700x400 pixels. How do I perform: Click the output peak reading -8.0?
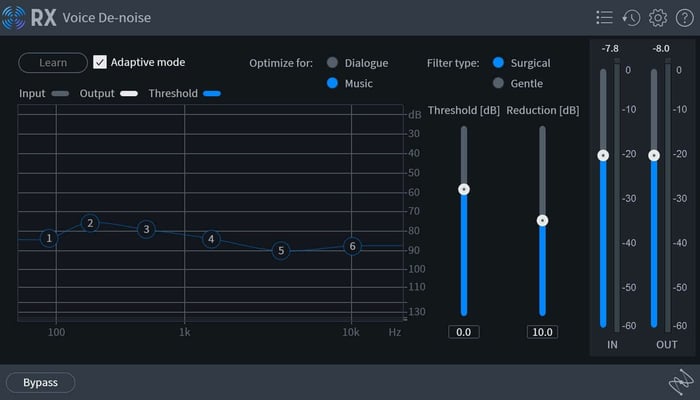tap(661, 49)
